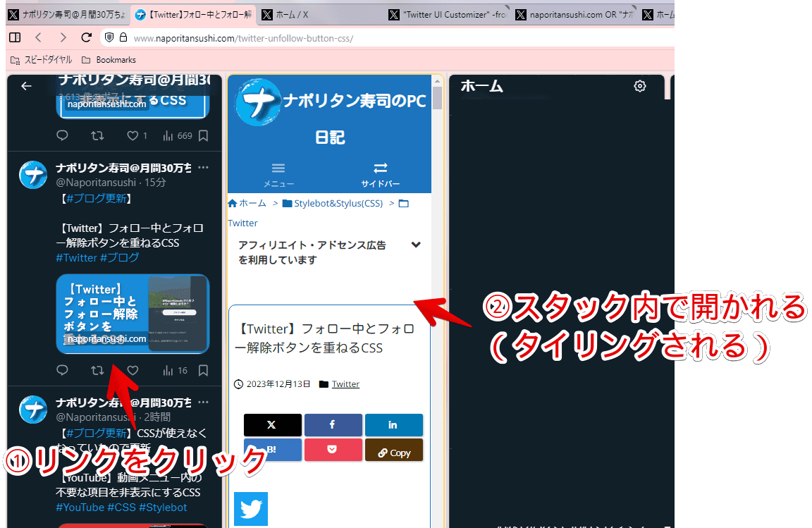Open the スピードダイヤル bookmark

point(42,60)
